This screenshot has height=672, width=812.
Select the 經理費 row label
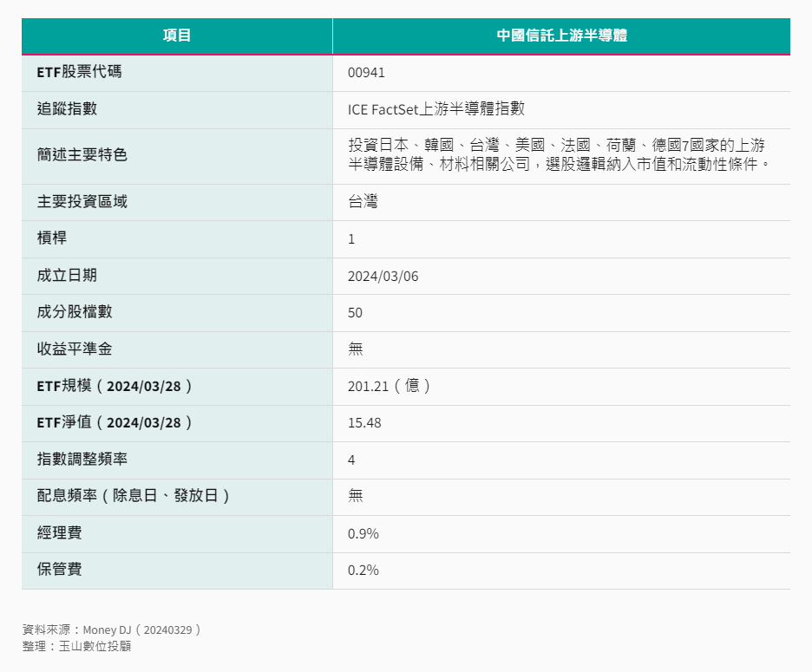pyautogui.click(x=60, y=532)
